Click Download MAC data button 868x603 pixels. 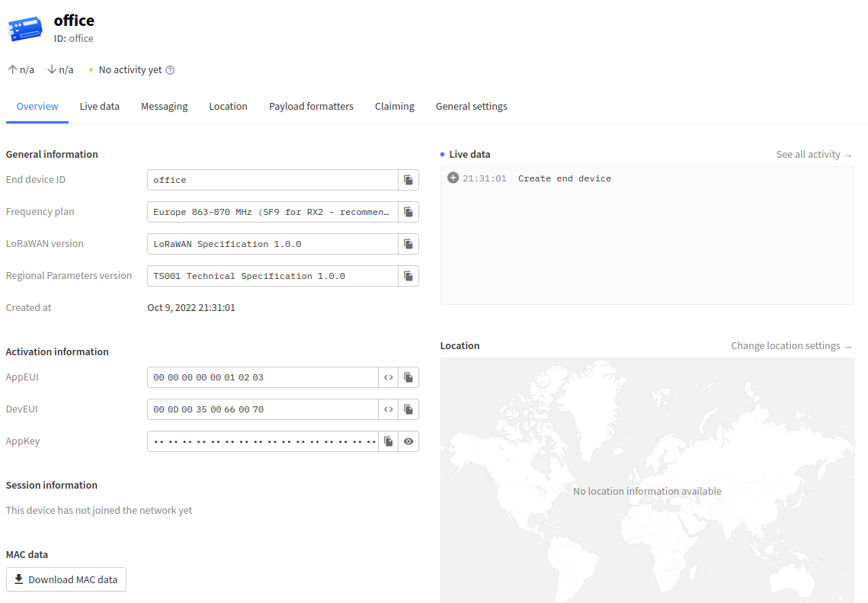(x=66, y=579)
